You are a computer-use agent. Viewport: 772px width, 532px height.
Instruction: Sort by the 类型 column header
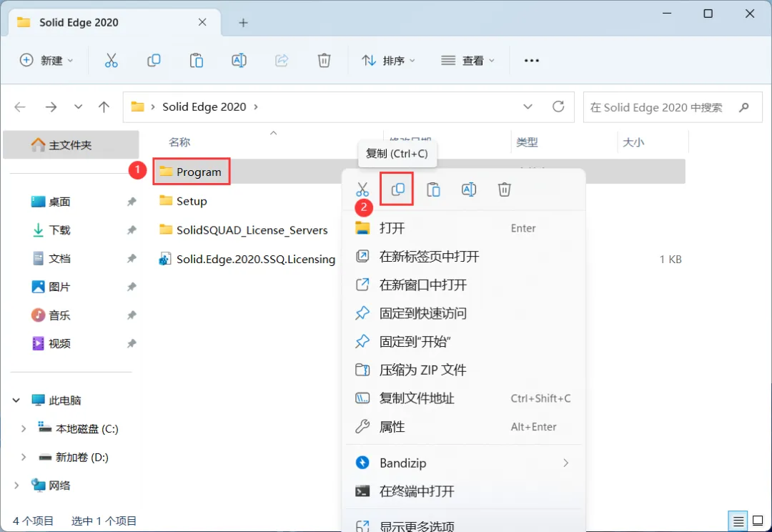pos(527,142)
